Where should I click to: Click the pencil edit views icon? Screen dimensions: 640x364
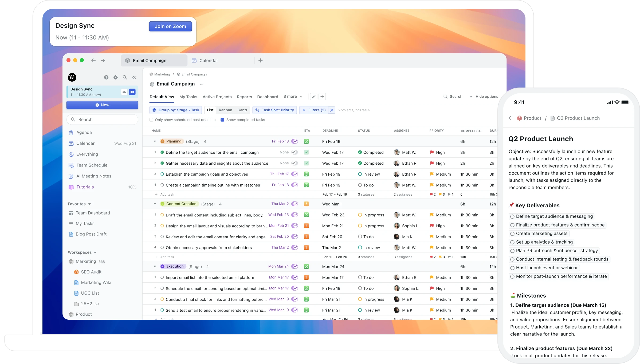pos(314,97)
